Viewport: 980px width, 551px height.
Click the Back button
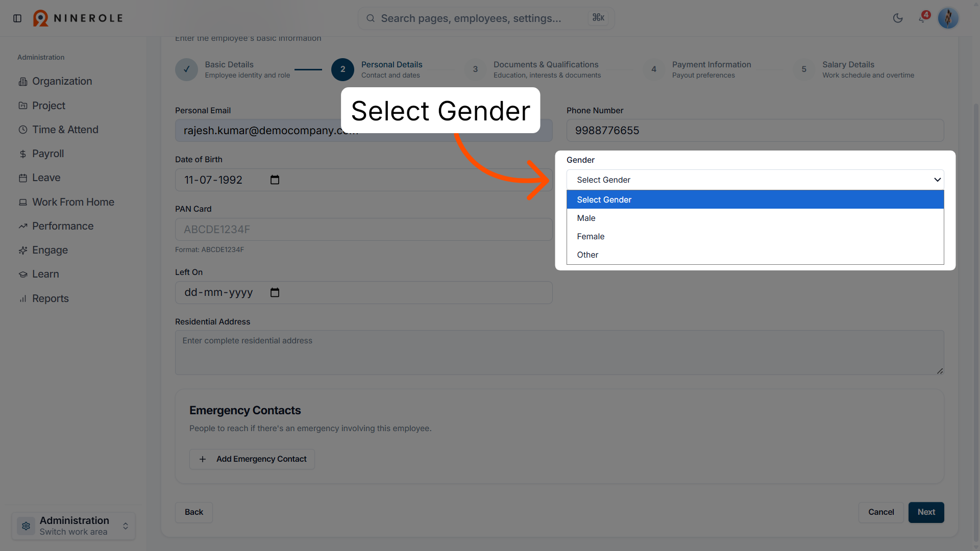tap(194, 512)
